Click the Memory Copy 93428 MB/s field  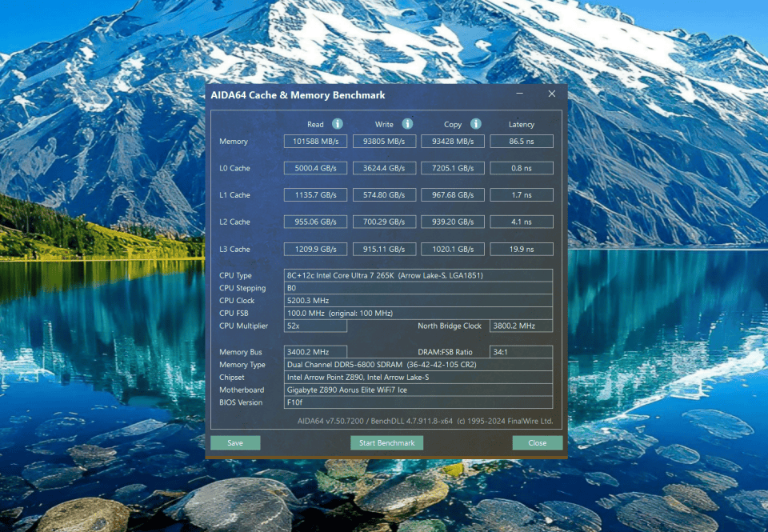coord(453,142)
